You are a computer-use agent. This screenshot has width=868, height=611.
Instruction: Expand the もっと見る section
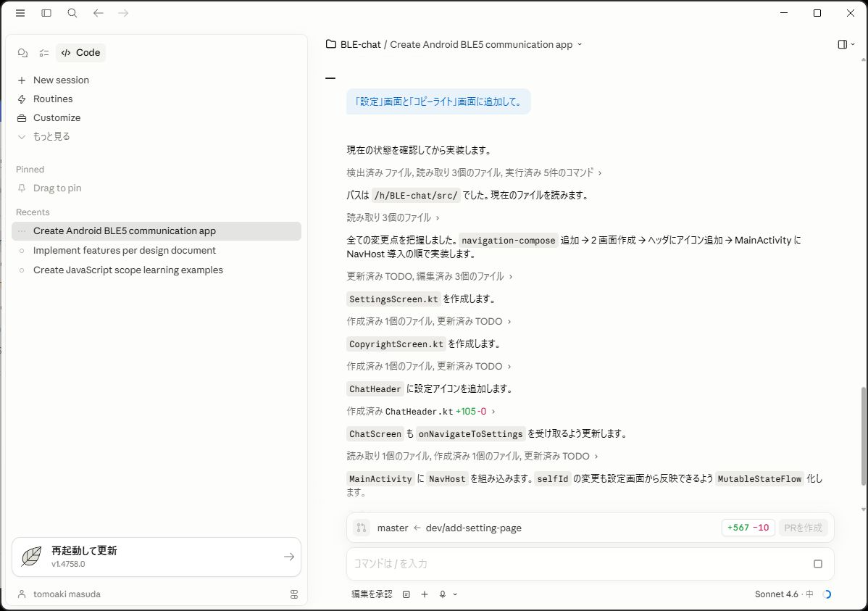pyautogui.click(x=51, y=136)
